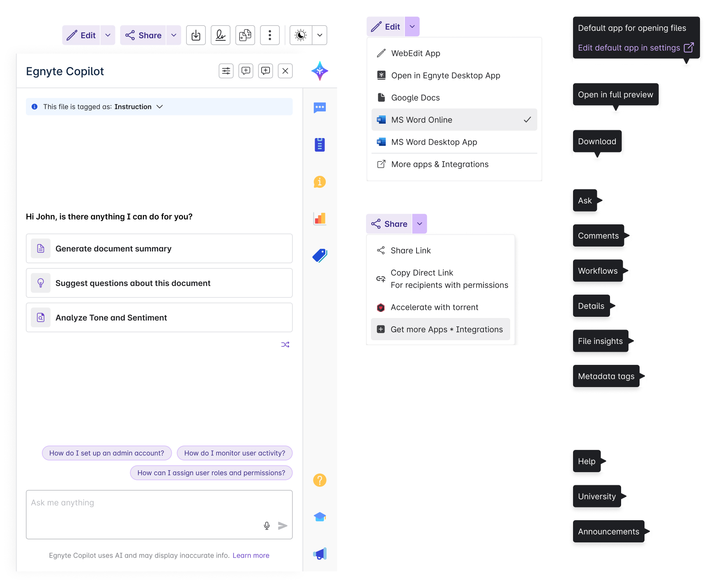Click the new chat plus bubble icon
716x588 pixels.
point(246,71)
